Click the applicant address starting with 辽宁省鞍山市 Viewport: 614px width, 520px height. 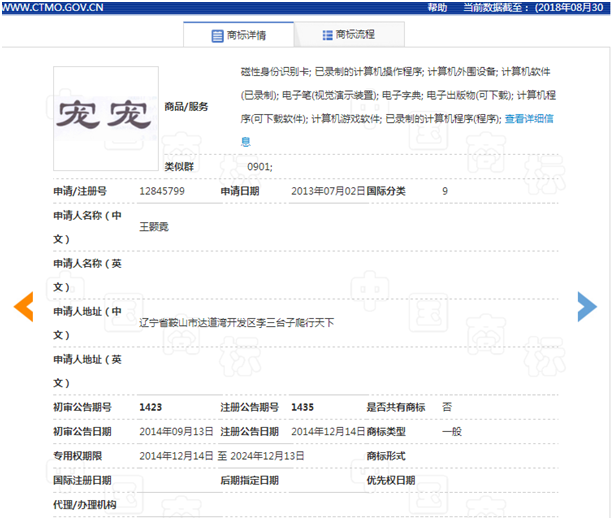point(236,323)
